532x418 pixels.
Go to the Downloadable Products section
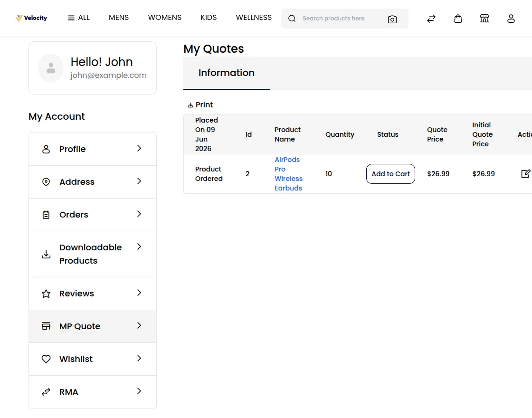[x=93, y=254]
